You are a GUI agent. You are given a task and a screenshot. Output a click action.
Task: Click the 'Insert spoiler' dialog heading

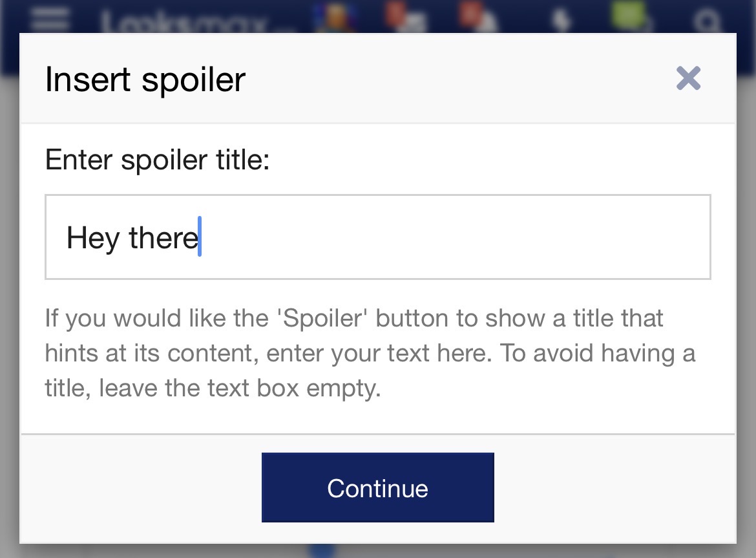[145, 79]
